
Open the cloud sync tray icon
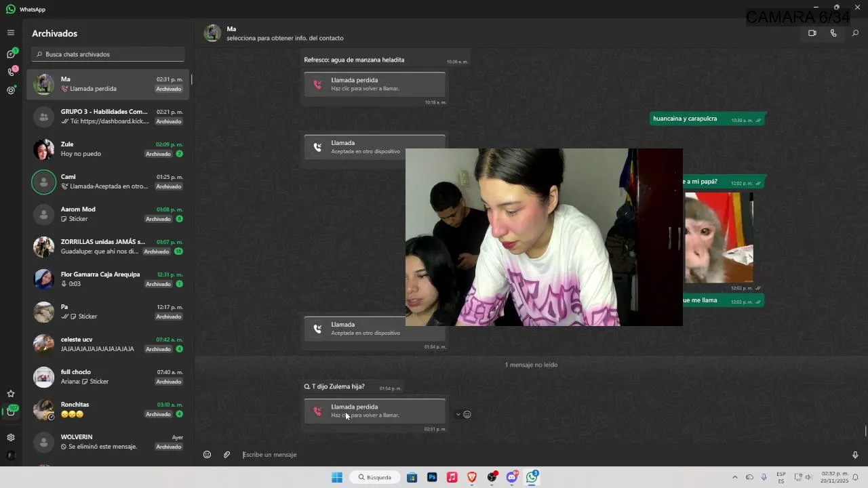(x=749, y=477)
